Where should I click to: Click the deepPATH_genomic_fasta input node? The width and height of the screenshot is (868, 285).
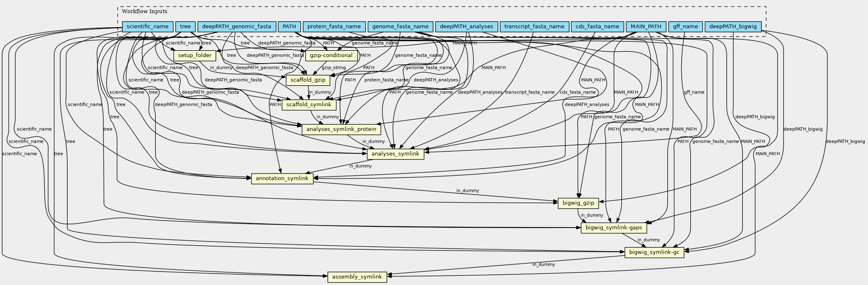point(236,27)
